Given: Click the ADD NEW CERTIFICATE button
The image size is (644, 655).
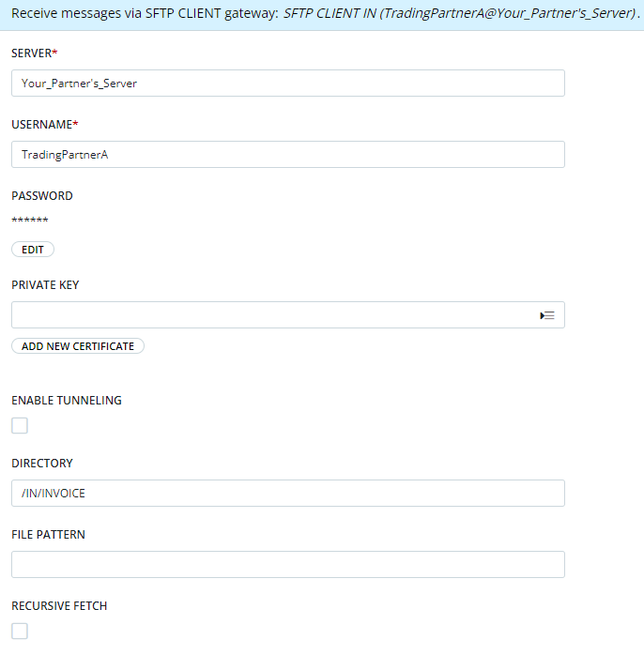Looking at the screenshot, I should click(78, 346).
